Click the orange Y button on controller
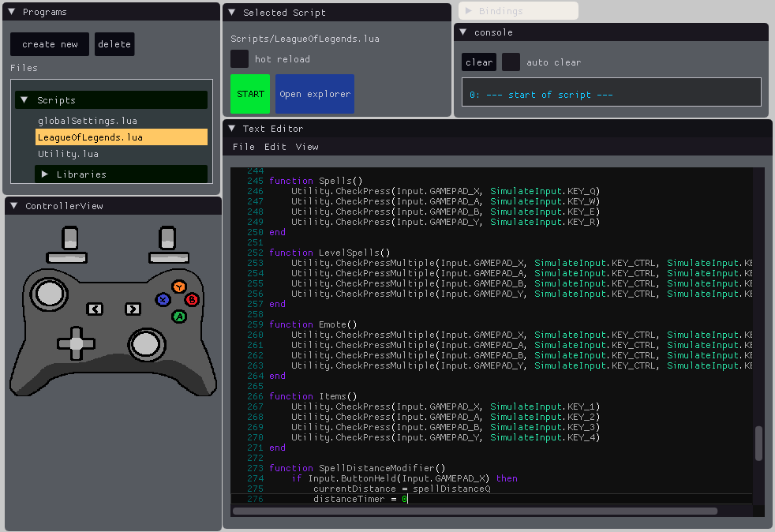This screenshot has height=532, width=775. click(x=179, y=287)
